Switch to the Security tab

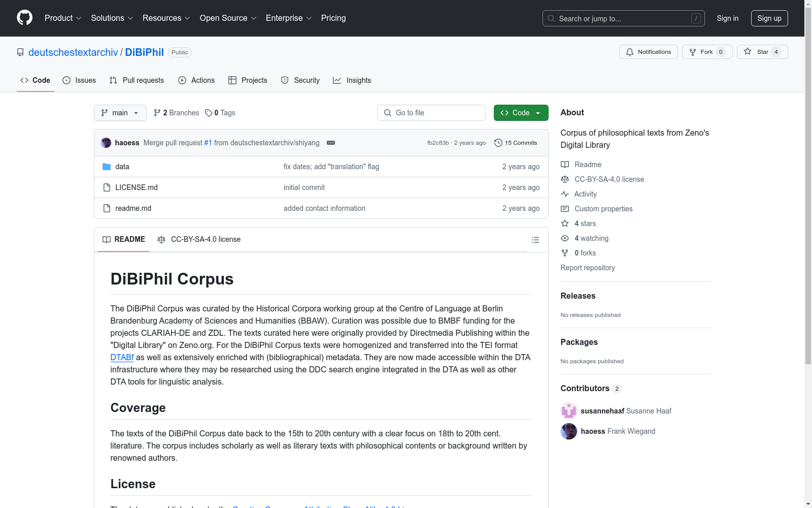tap(300, 80)
